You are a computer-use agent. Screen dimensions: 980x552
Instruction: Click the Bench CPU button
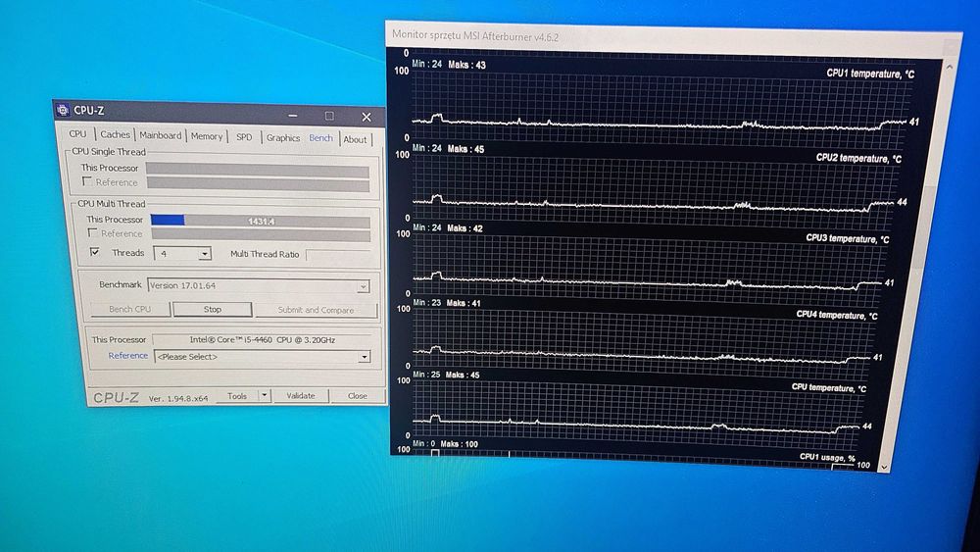pos(130,309)
